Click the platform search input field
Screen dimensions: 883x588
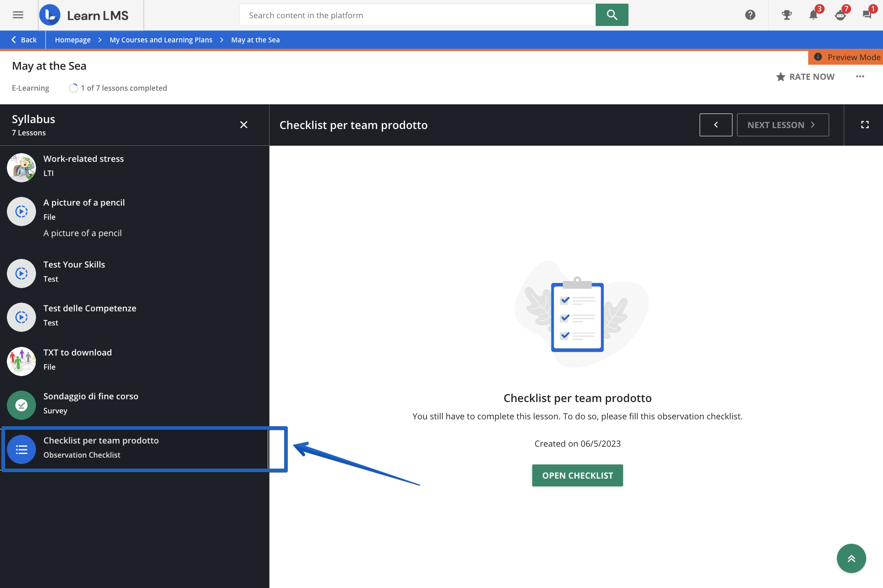tap(417, 15)
